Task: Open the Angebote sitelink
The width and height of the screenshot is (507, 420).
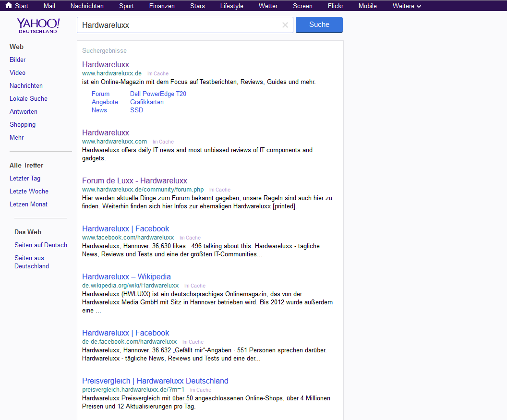Action: (105, 102)
